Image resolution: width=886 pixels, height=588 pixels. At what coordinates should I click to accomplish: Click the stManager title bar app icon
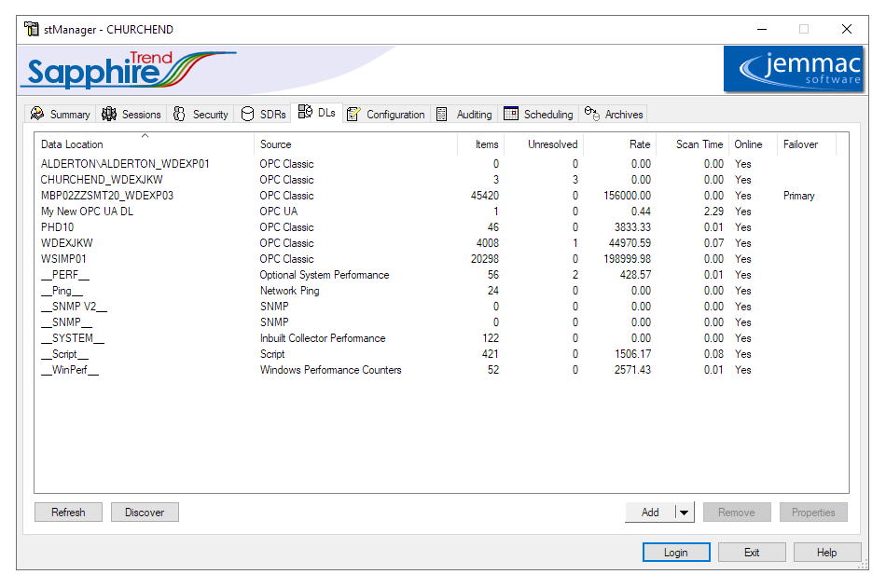tap(32, 28)
